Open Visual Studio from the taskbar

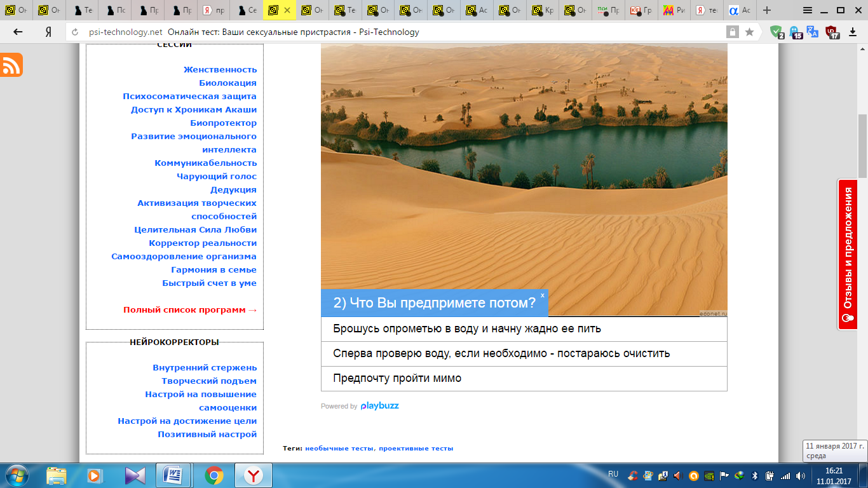134,475
